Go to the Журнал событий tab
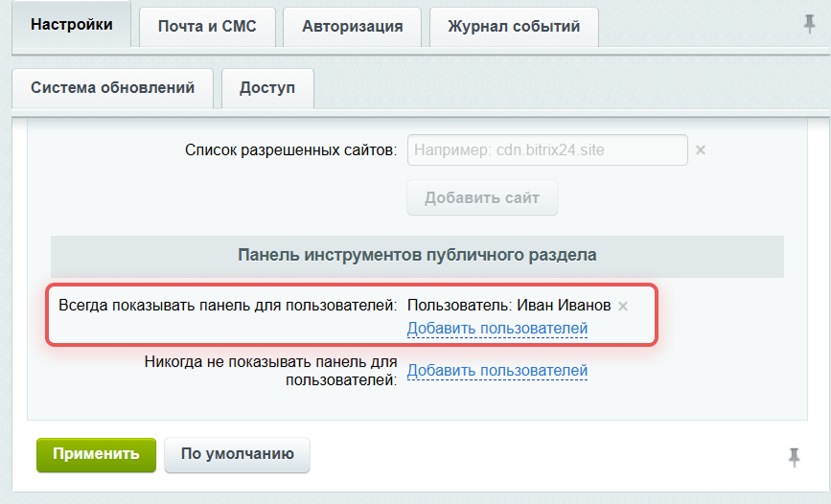Image resolution: width=831 pixels, height=504 pixels. (x=514, y=27)
